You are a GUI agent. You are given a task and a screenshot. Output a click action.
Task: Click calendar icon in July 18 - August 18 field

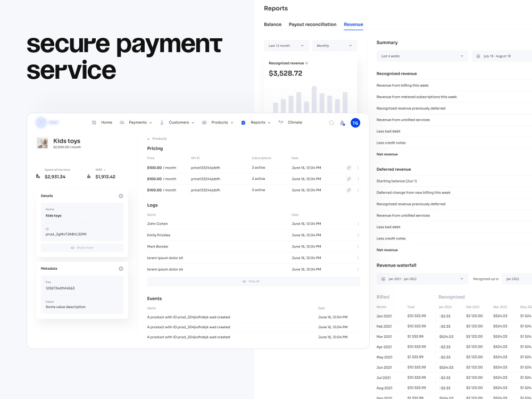pyautogui.click(x=478, y=56)
